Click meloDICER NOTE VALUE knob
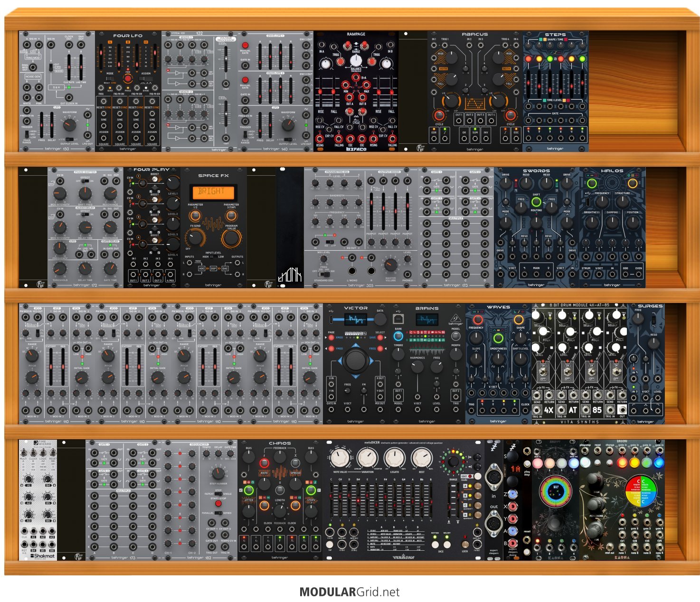700x602 pixels. (340, 459)
